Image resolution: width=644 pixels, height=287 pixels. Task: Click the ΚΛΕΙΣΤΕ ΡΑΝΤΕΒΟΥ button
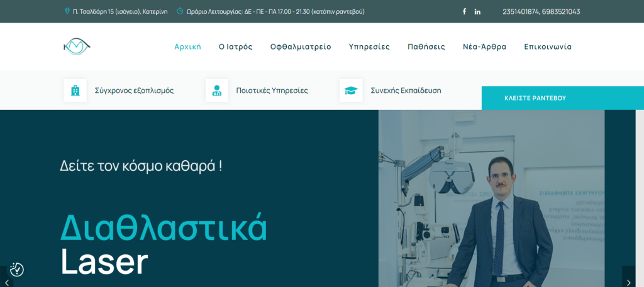[563, 98]
